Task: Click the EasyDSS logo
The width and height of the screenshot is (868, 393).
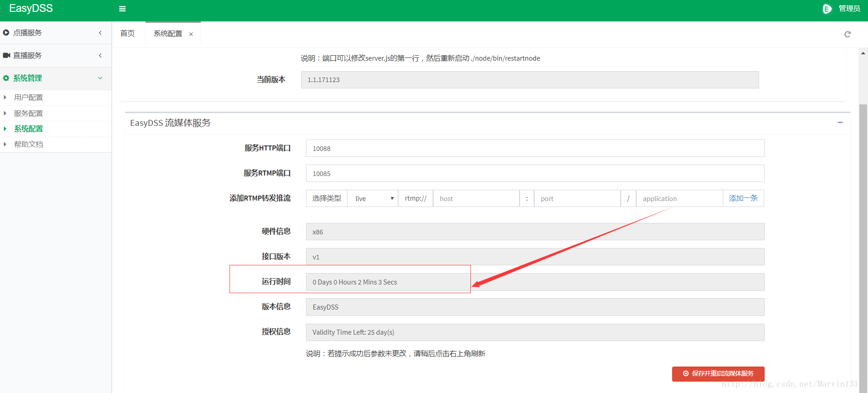Action: (x=31, y=9)
